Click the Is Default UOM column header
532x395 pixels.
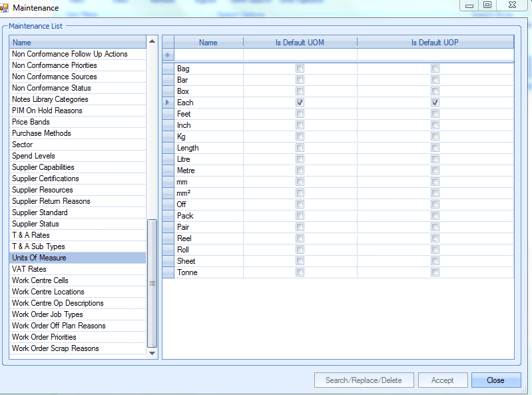[x=300, y=43]
